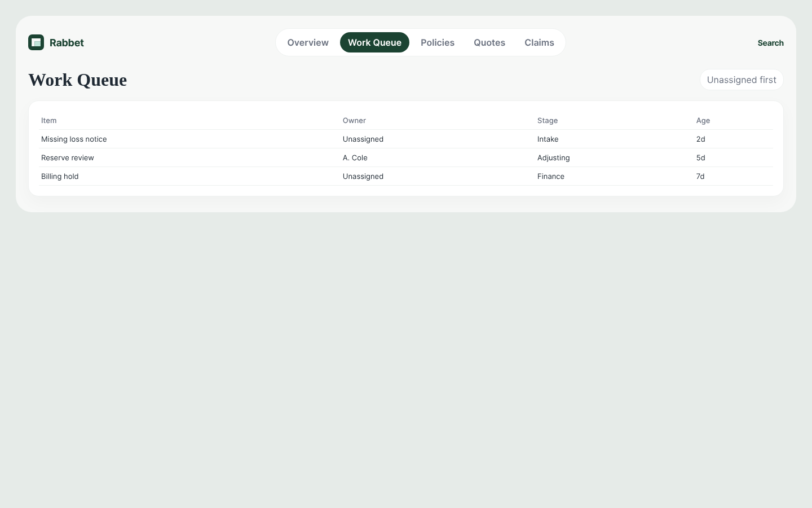Click the Stage column header
Image resolution: width=812 pixels, height=508 pixels.
click(548, 120)
